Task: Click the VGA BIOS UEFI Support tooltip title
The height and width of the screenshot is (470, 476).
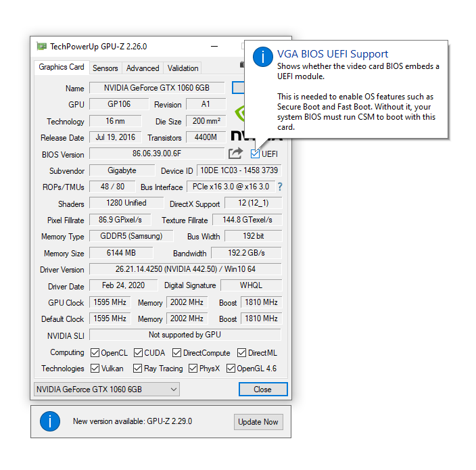Action: point(333,54)
